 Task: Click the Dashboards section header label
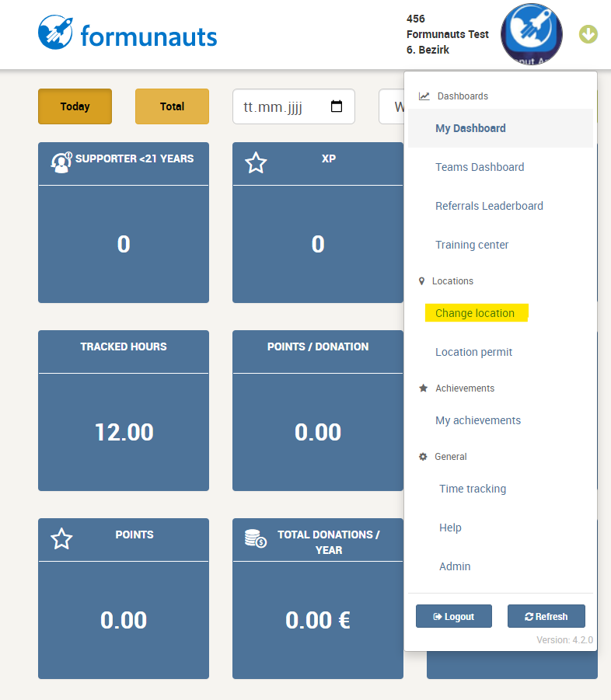tap(463, 96)
